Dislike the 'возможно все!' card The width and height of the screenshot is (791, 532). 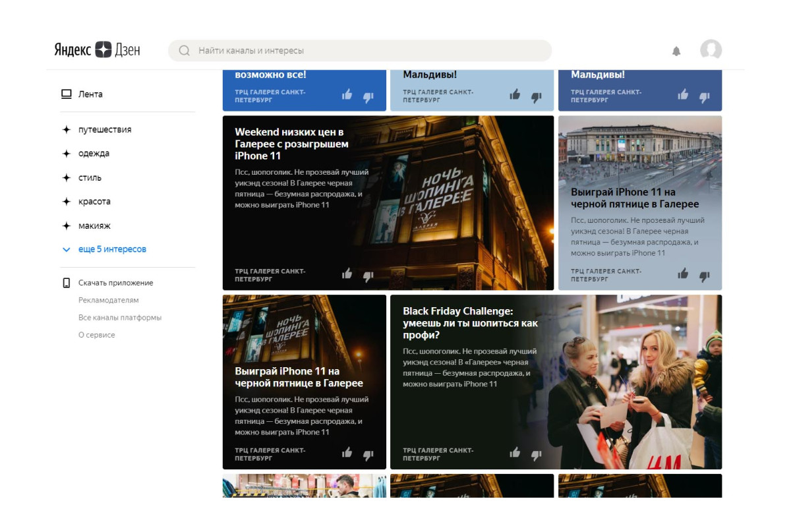(368, 97)
